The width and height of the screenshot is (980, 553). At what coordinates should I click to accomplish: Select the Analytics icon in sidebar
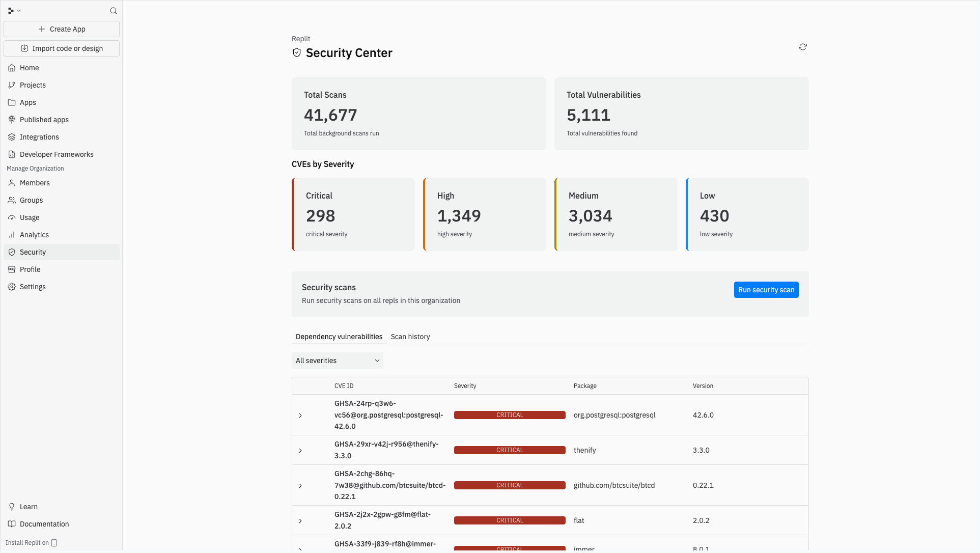click(11, 235)
